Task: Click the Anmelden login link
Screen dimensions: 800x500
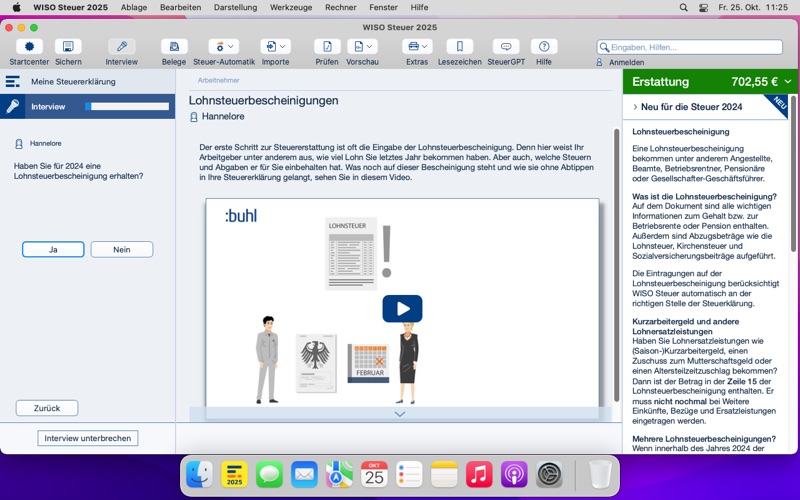Action: click(x=627, y=62)
